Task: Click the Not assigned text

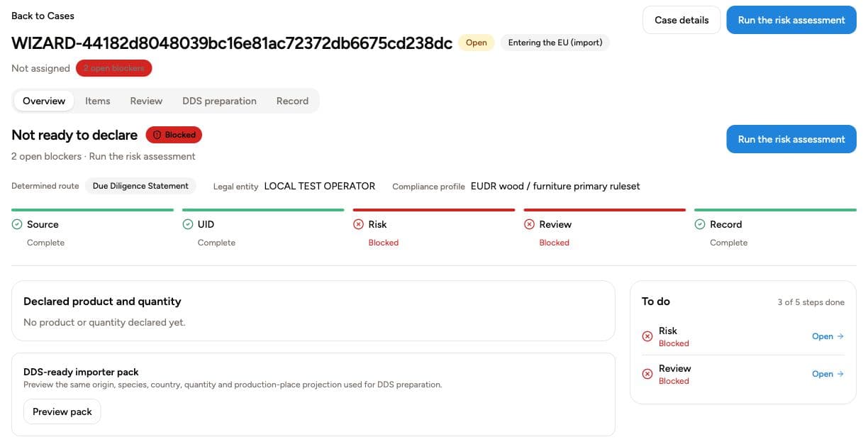Action: point(40,68)
